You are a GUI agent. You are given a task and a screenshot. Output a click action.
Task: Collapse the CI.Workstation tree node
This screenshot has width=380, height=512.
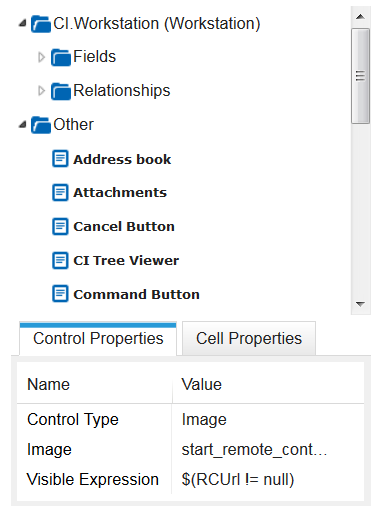coord(23,23)
